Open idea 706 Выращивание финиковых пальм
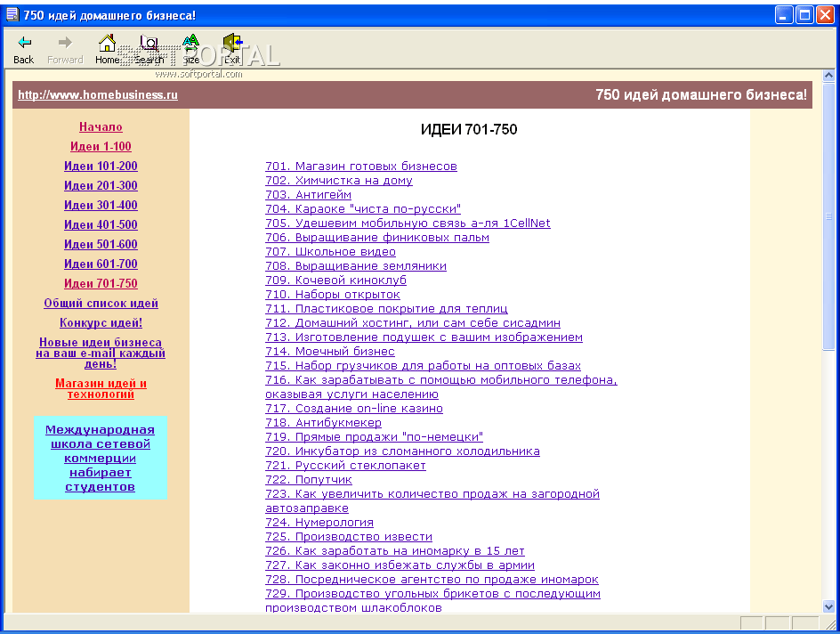This screenshot has height=634, width=840. click(x=377, y=238)
